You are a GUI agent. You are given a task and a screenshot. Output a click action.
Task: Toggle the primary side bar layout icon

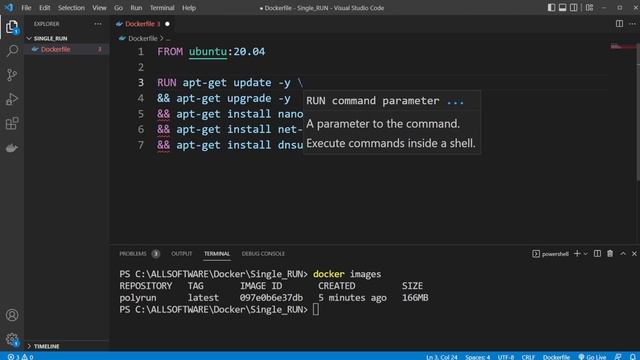tap(551, 7)
